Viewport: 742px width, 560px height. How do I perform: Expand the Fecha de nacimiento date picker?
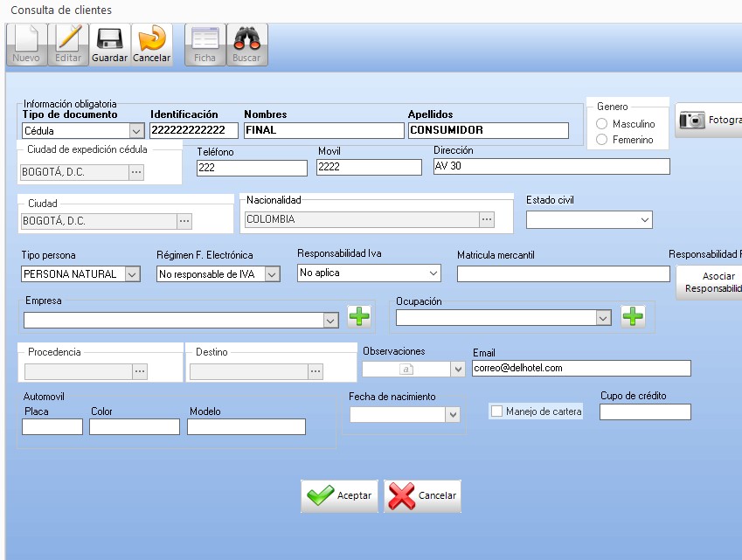(x=452, y=415)
